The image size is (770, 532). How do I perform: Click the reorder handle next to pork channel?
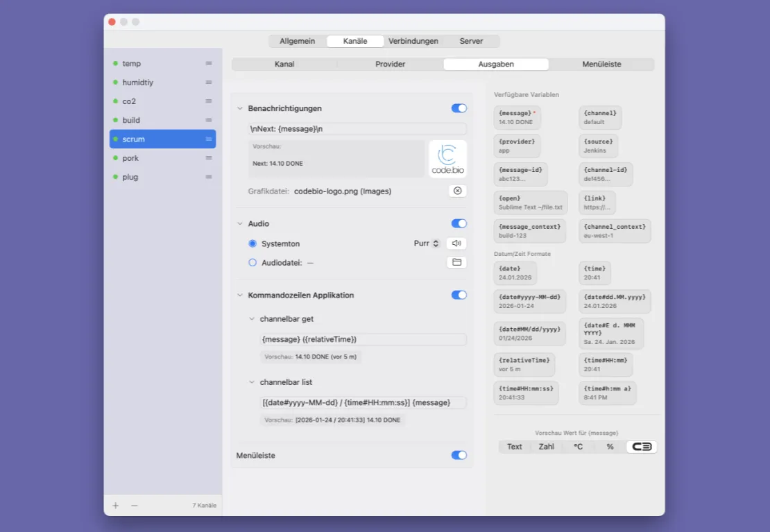[x=207, y=157]
